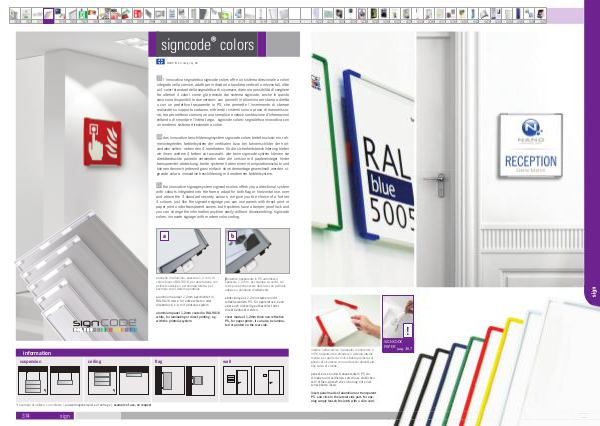Click the 'a' label marker on detail image
The width and height of the screenshot is (600, 426).
[x=165, y=236]
